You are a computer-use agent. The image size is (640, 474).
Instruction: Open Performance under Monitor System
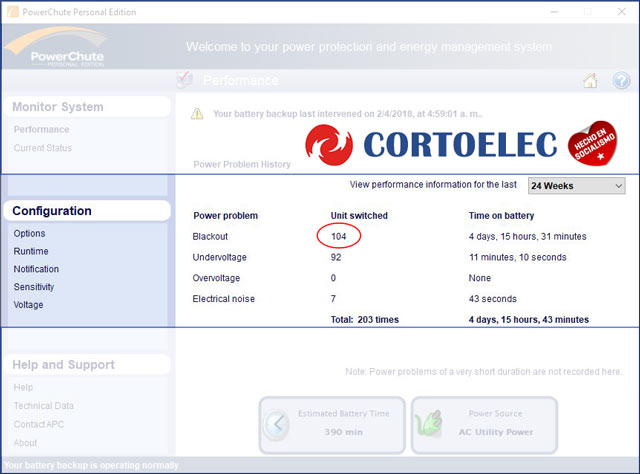point(41,129)
